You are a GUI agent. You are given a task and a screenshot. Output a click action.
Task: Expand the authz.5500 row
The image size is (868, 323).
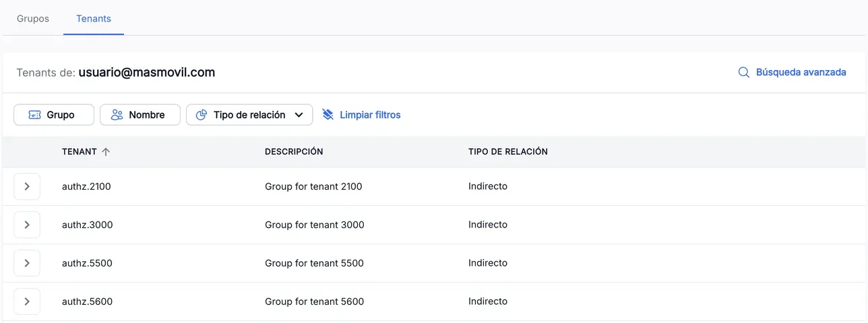point(27,263)
